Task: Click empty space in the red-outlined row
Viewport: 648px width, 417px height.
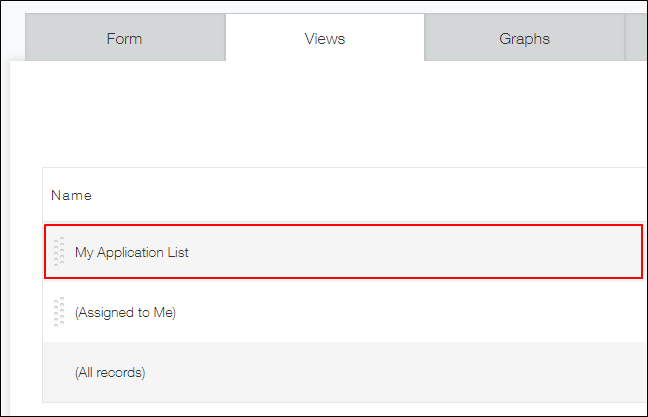Action: click(420, 252)
